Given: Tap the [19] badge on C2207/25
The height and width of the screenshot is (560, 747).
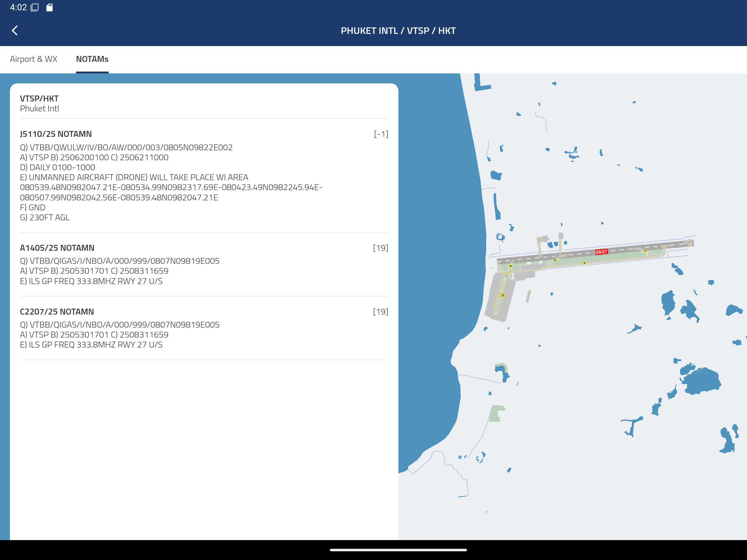Looking at the screenshot, I should [380, 311].
